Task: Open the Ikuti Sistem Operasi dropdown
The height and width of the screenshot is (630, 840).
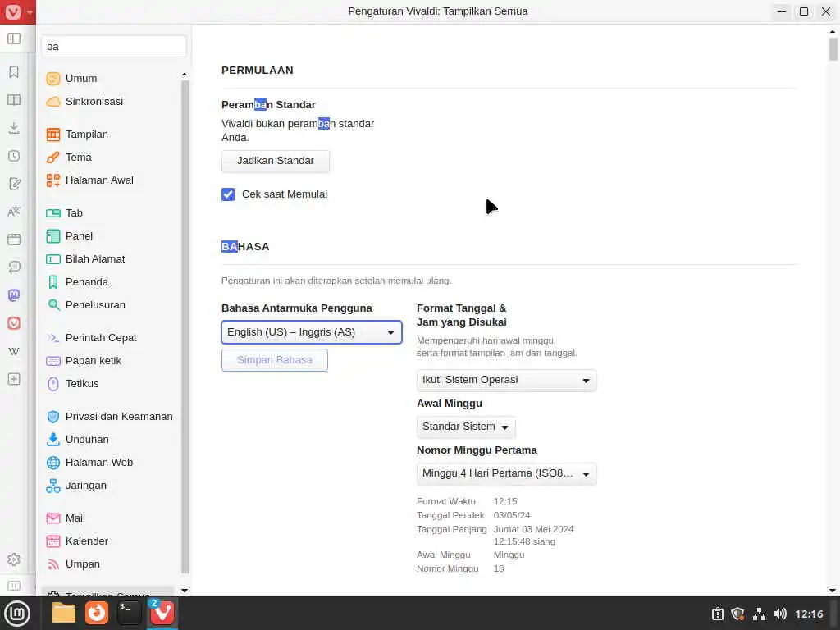Action: tap(507, 380)
